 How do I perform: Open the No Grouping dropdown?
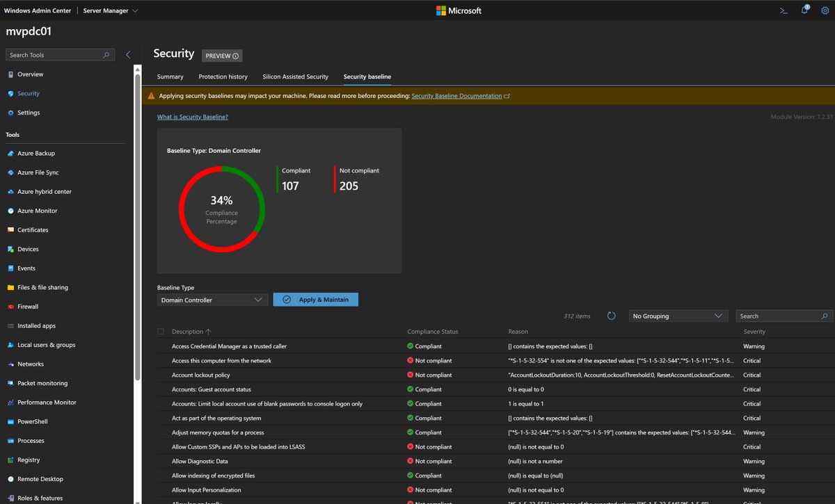(678, 316)
